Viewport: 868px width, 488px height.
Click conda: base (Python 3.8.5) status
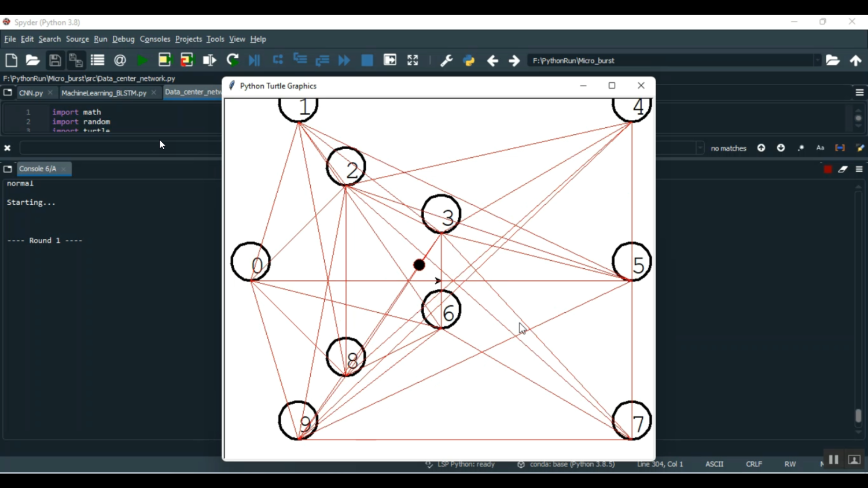pos(566,464)
